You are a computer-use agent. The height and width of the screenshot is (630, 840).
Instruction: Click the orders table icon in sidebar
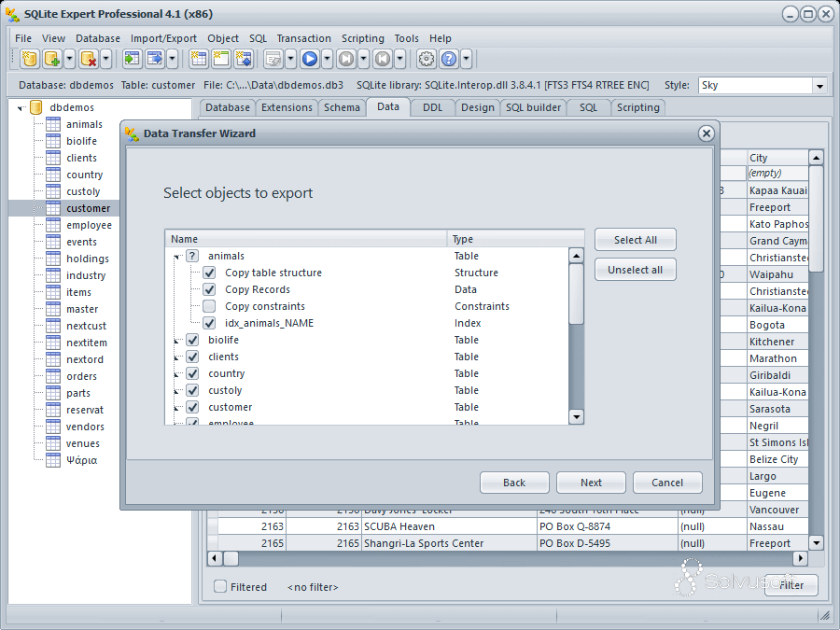53,376
